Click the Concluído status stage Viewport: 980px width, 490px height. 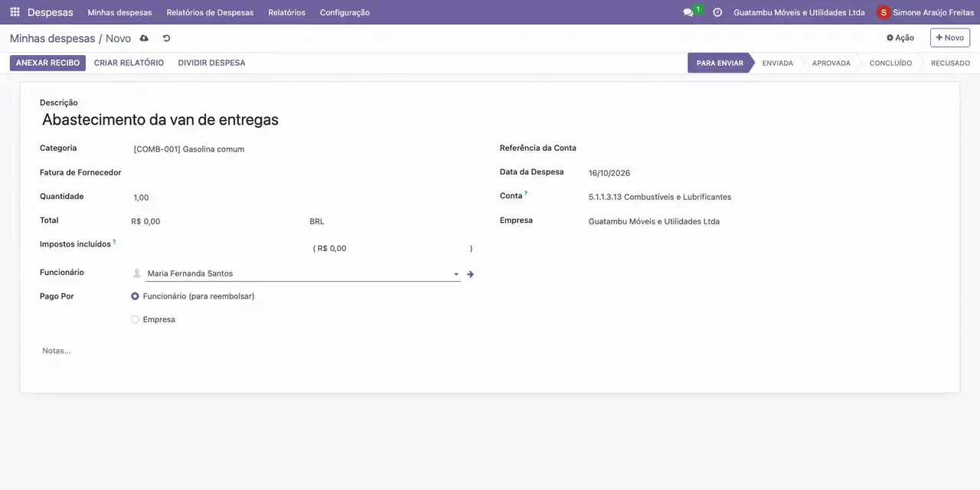pyautogui.click(x=890, y=63)
